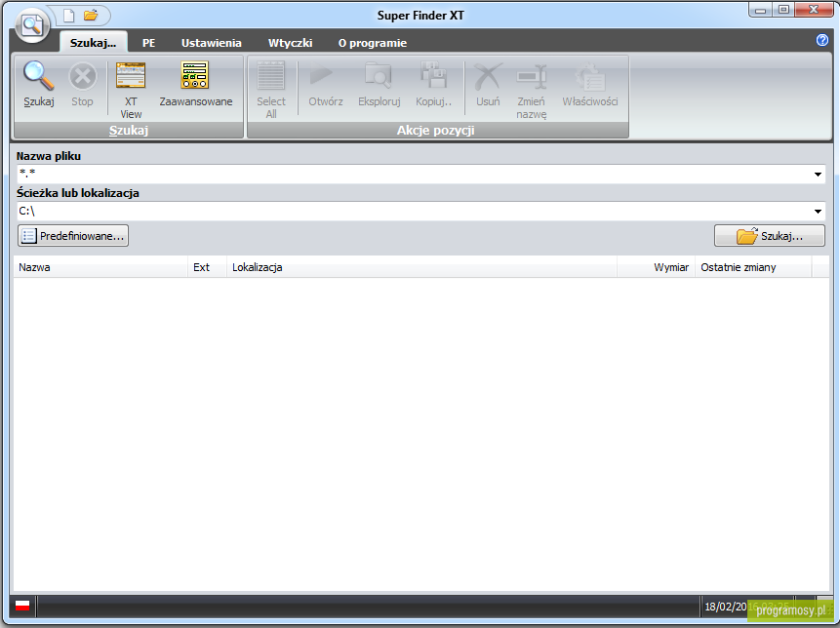Viewport: 840px width, 628px height.
Task: Click the Eksploruj explore icon
Action: click(379, 75)
